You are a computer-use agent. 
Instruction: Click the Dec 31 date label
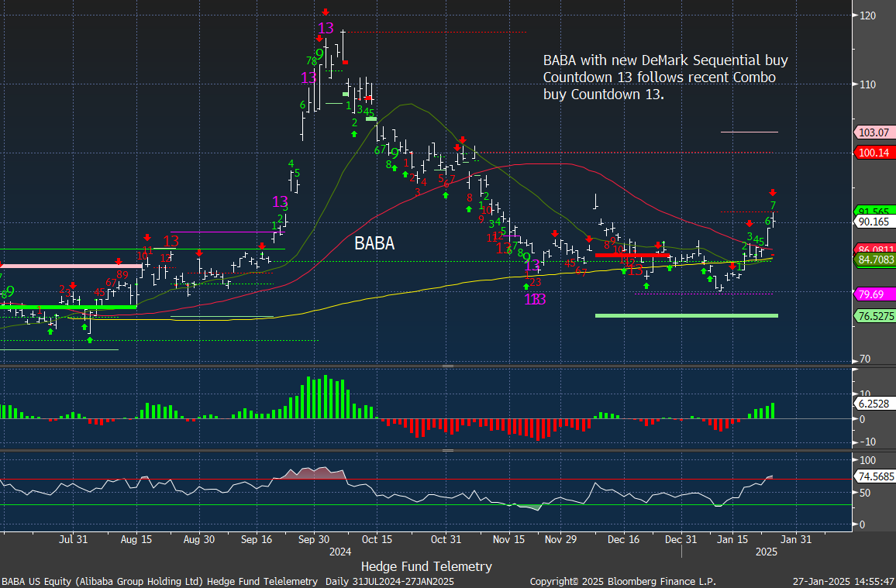tap(681, 539)
